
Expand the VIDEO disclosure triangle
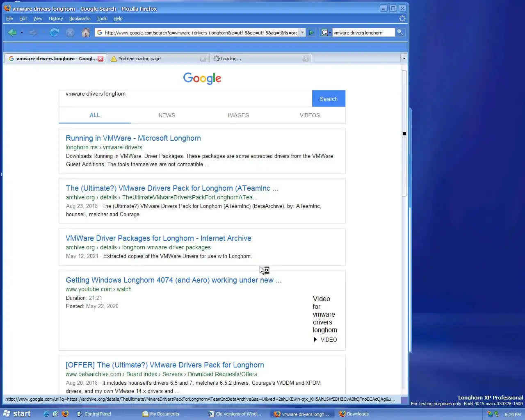click(315, 340)
